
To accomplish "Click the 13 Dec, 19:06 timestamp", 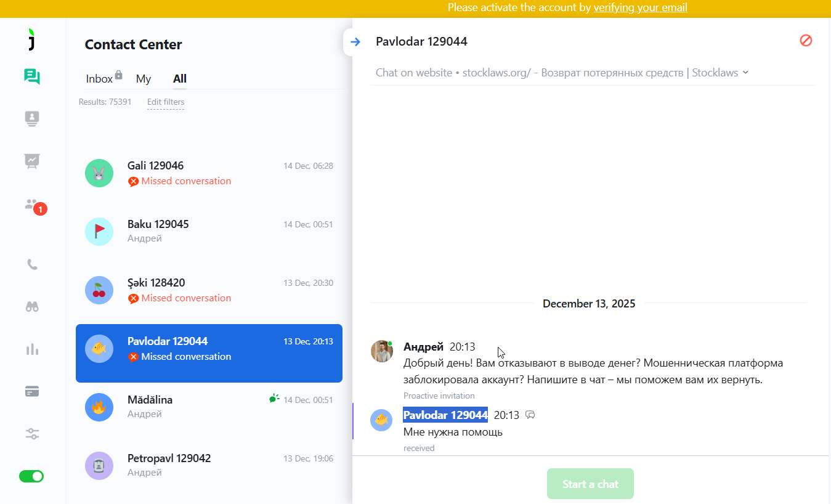I will pos(308,458).
